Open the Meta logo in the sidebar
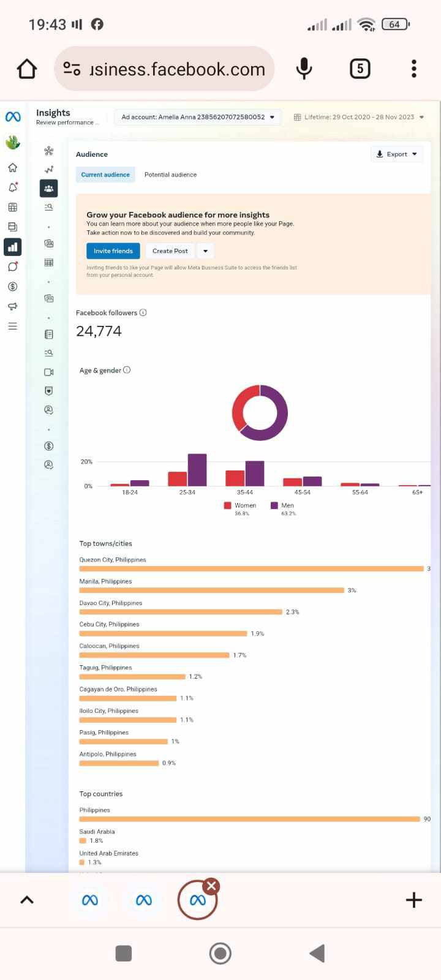 pos(13,117)
